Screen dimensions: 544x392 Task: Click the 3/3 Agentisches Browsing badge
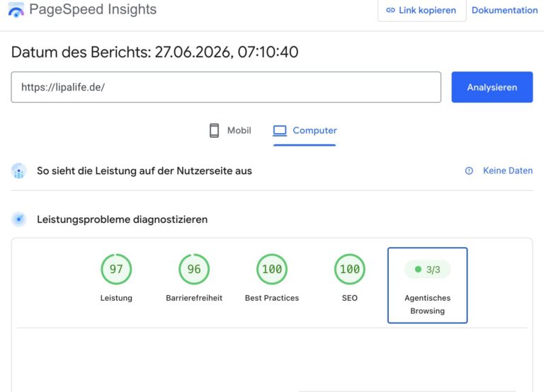point(427,270)
